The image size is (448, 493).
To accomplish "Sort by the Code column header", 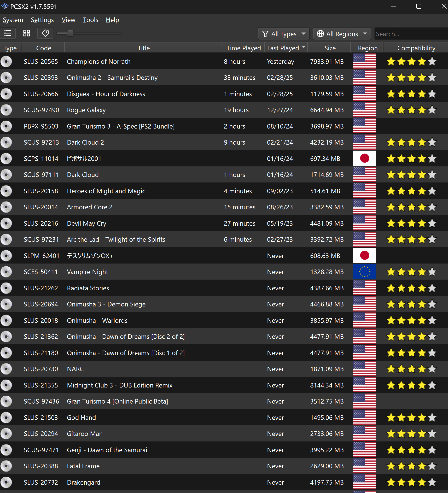I will pyautogui.click(x=43, y=48).
